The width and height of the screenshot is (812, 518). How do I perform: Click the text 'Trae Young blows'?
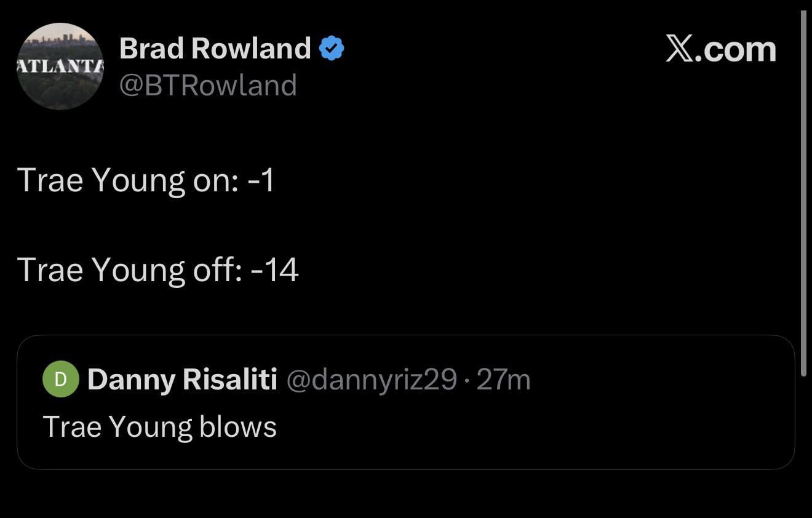click(159, 426)
